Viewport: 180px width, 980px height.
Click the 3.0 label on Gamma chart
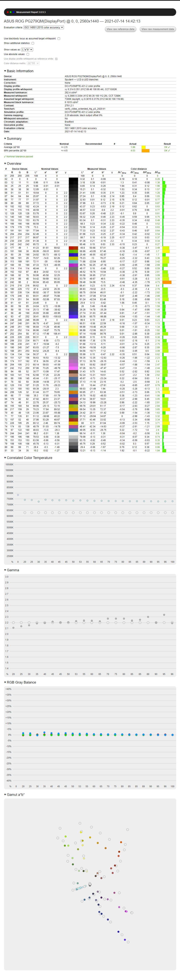point(7,577)
